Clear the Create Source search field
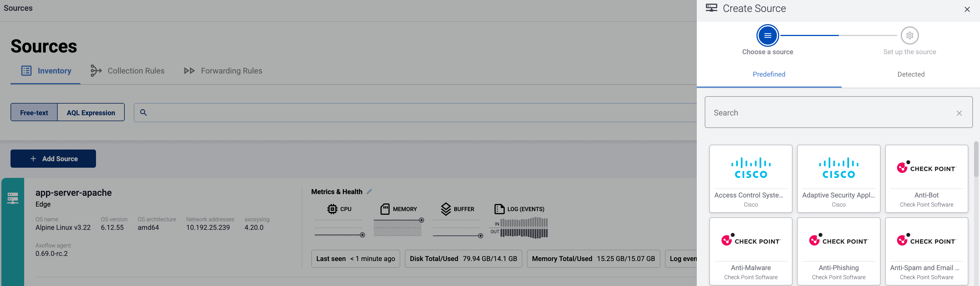The width and height of the screenshot is (980, 286). point(959,113)
